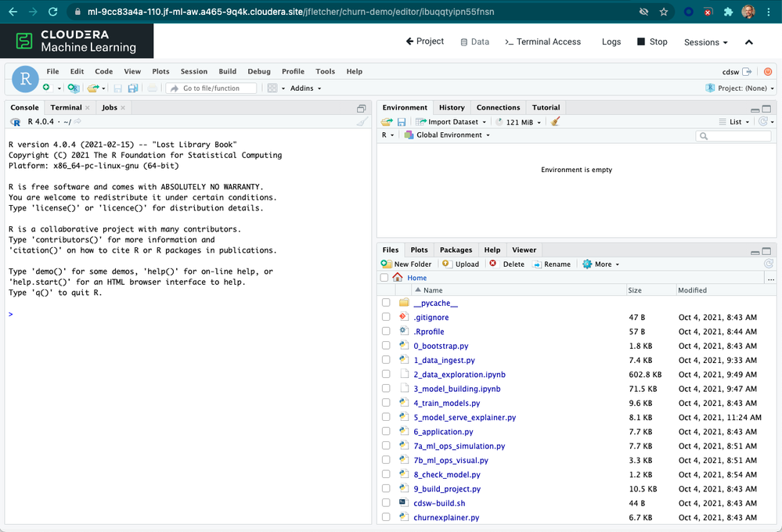Image resolution: width=782 pixels, height=532 pixels.
Task: Click the save workspace icon in Environment pane
Action: [x=402, y=122]
